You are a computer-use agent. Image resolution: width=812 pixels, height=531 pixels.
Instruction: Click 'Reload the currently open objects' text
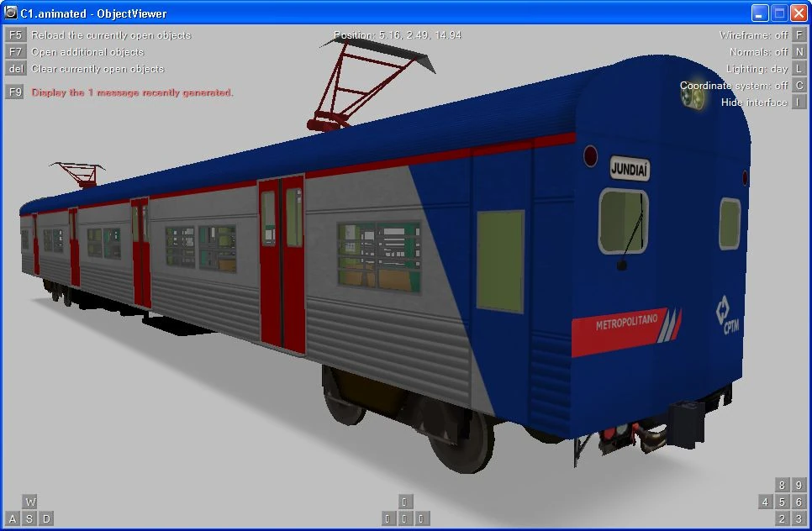coord(111,35)
